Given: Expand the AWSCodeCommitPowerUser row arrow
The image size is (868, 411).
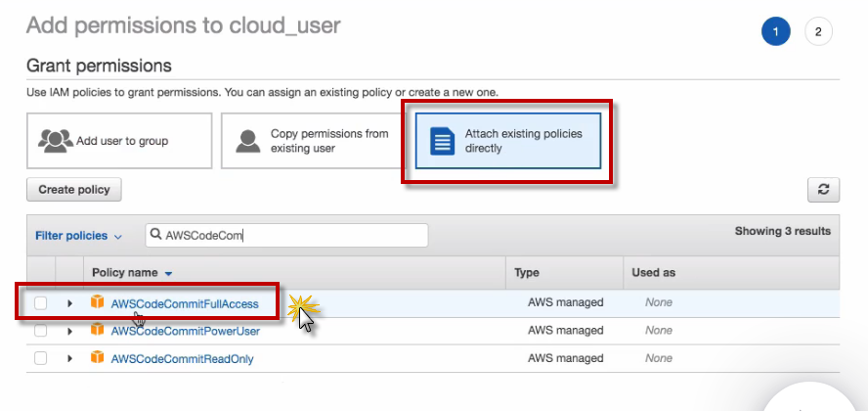Looking at the screenshot, I should point(69,331).
